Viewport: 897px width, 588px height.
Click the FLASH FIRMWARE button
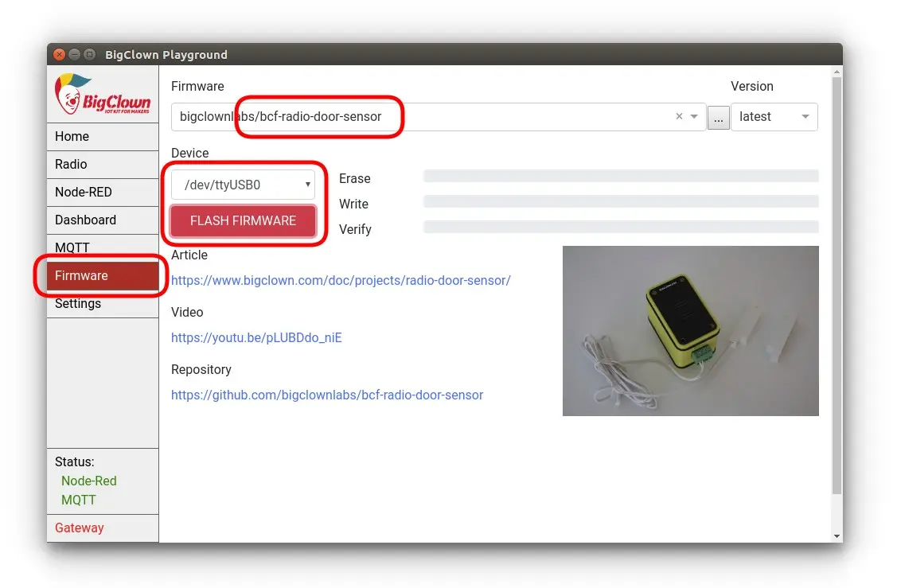(x=243, y=220)
